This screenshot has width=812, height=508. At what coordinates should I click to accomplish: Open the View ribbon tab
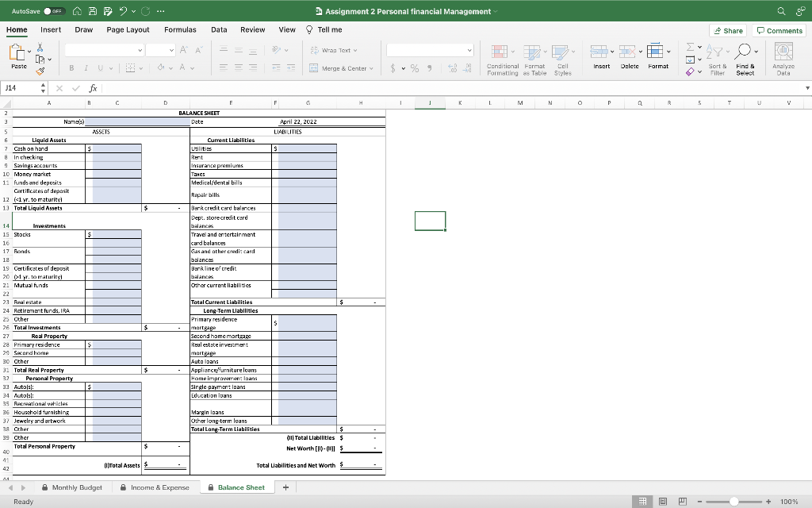pos(287,29)
